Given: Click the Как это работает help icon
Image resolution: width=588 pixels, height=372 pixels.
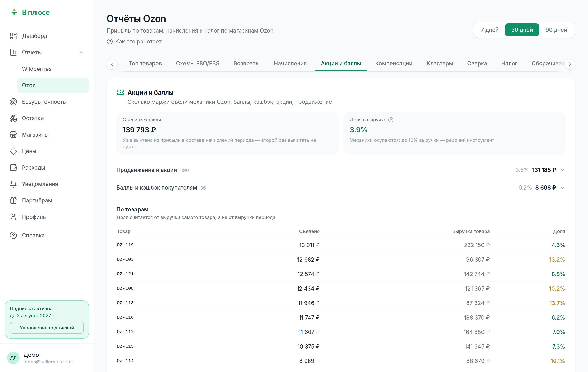Looking at the screenshot, I should 110,42.
